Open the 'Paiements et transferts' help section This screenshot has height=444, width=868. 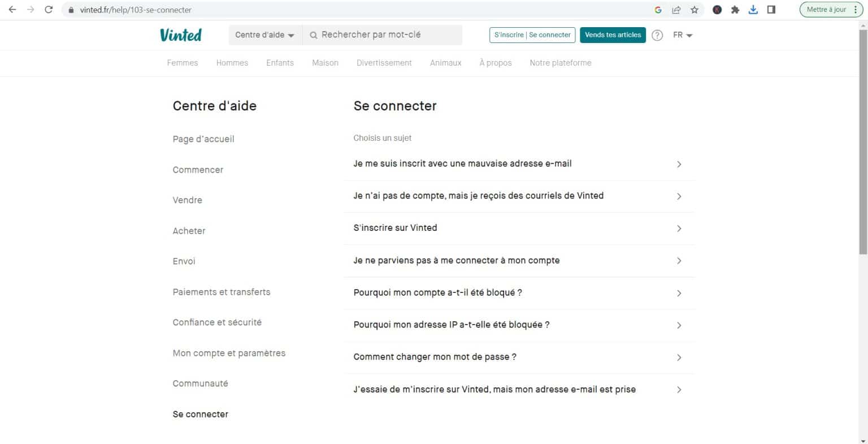pyautogui.click(x=220, y=291)
